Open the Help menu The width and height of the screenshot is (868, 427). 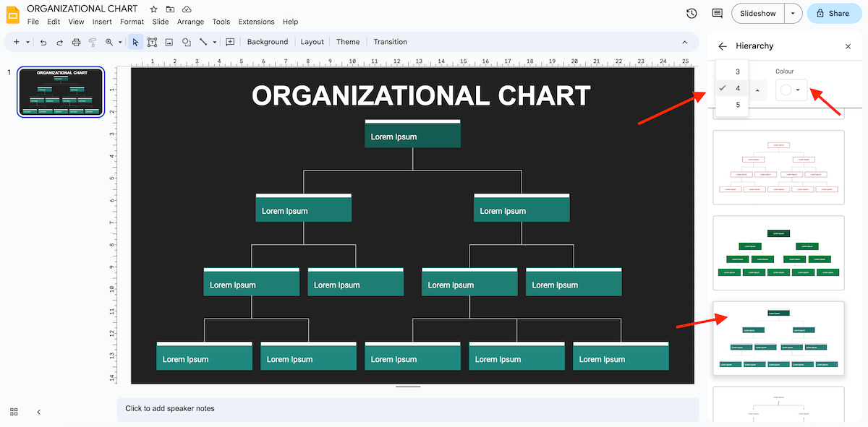pos(290,22)
